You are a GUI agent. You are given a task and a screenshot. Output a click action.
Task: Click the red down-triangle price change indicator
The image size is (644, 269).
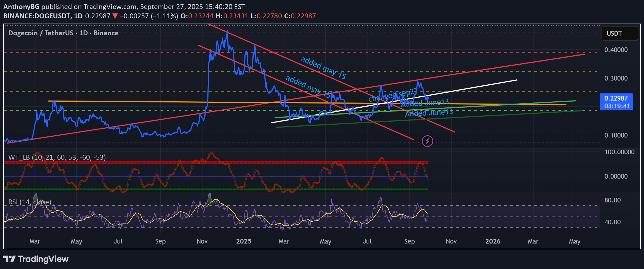tap(115, 16)
